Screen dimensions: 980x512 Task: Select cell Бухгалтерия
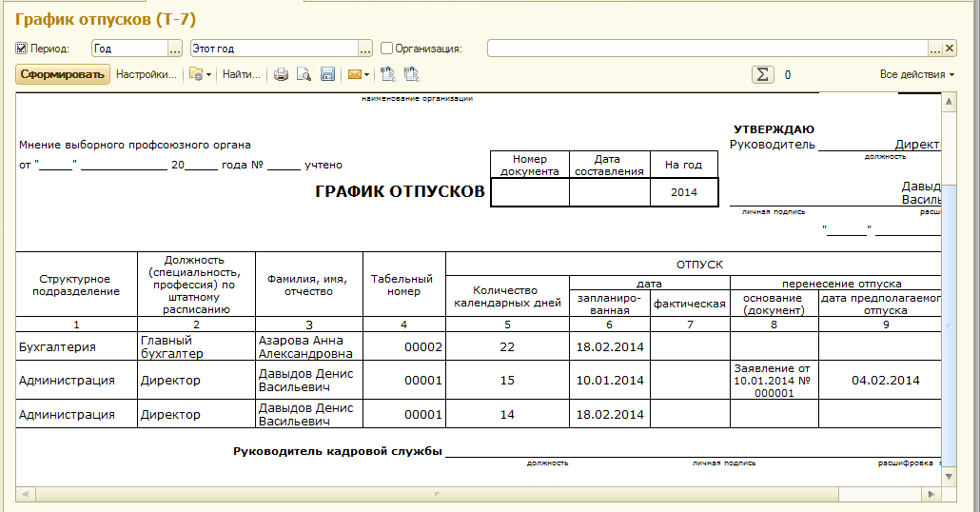tap(76, 347)
